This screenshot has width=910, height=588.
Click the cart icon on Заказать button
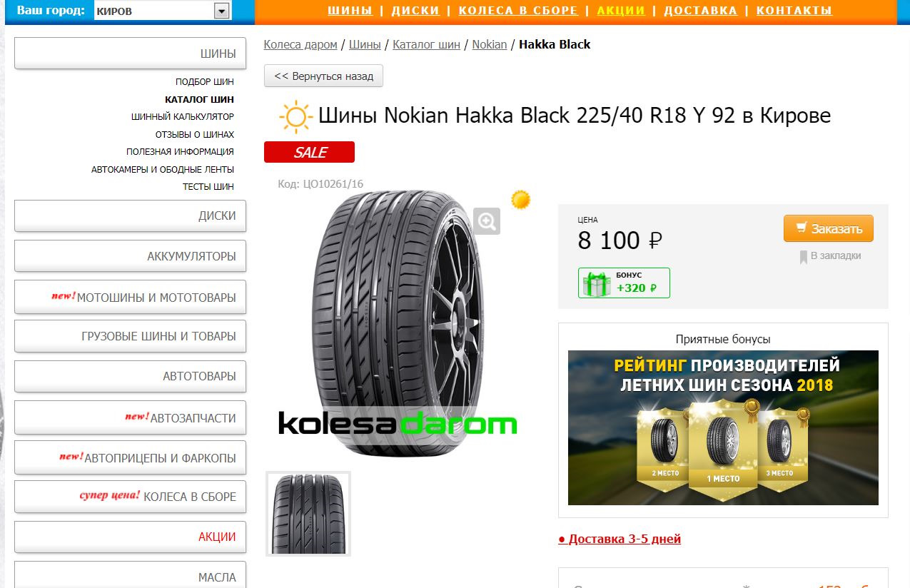click(x=802, y=228)
